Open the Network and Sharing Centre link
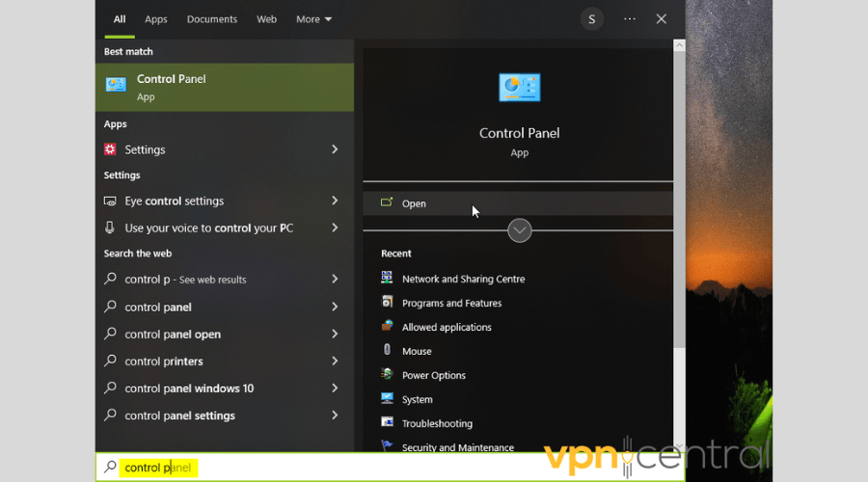Image resolution: width=868 pixels, height=482 pixels. coord(463,279)
